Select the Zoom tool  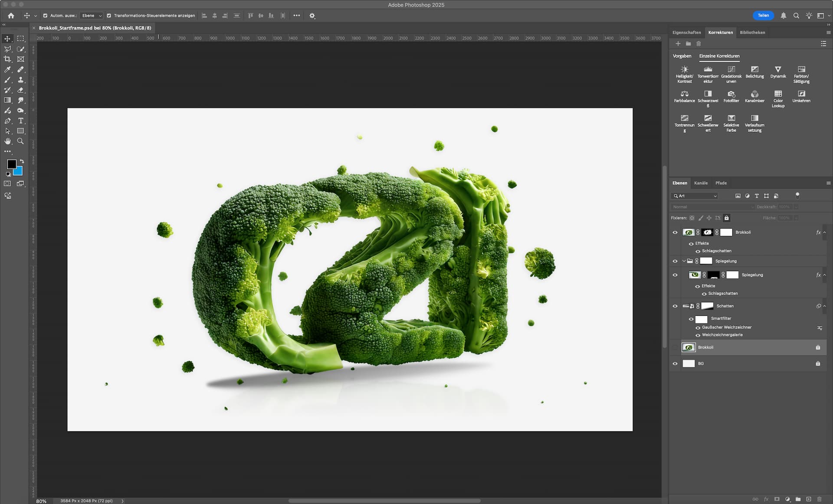(x=20, y=141)
